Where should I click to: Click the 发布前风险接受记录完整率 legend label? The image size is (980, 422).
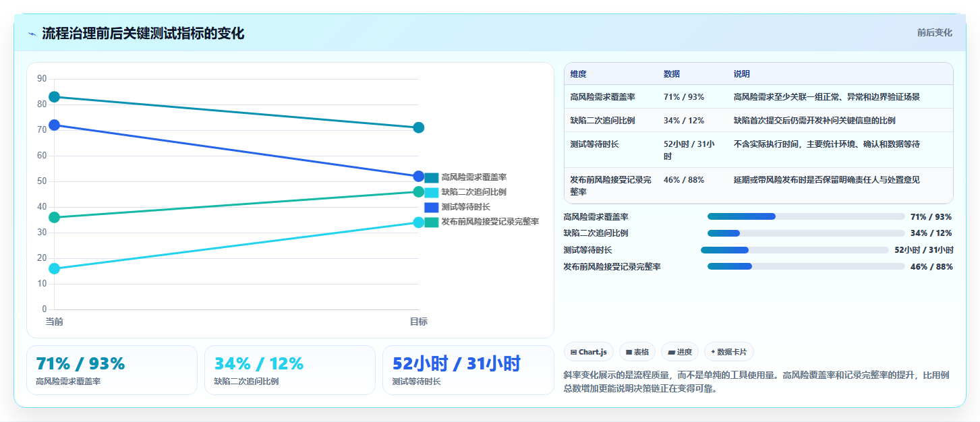[490, 222]
